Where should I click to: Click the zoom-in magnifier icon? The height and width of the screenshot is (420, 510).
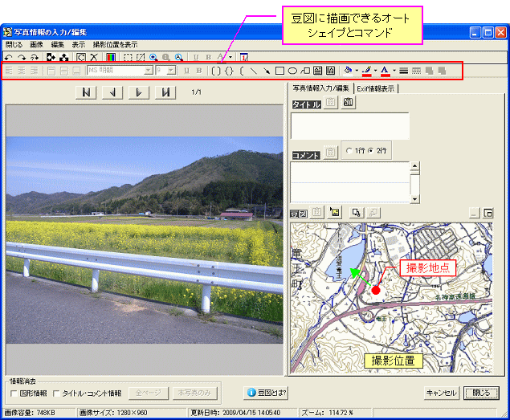click(153, 57)
